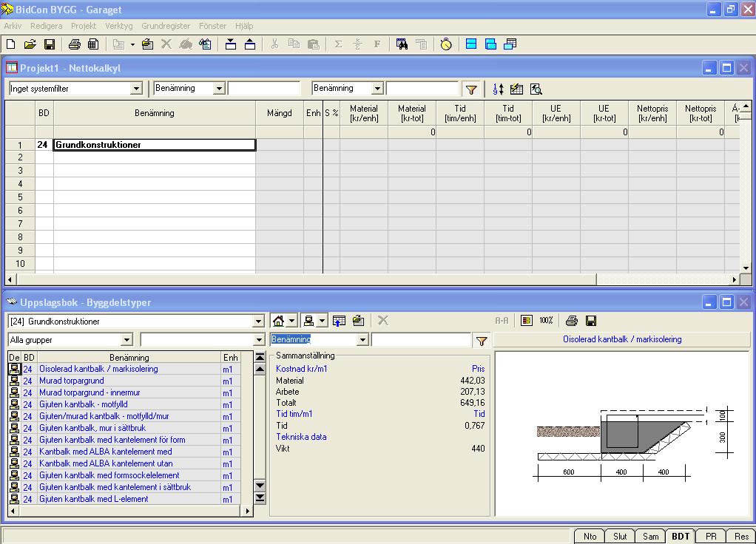Screen dimensions: 756x544
Task: Open the Inget systemfilter dropdown
Action: click(136, 89)
